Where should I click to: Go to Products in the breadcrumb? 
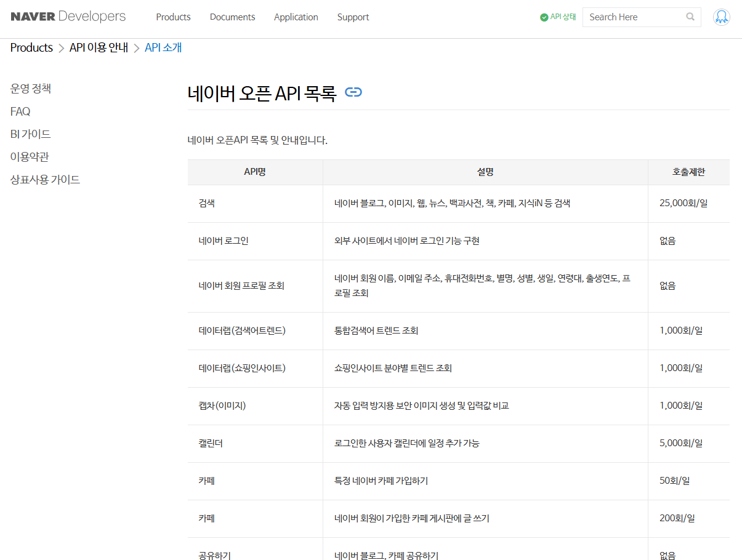pos(31,48)
